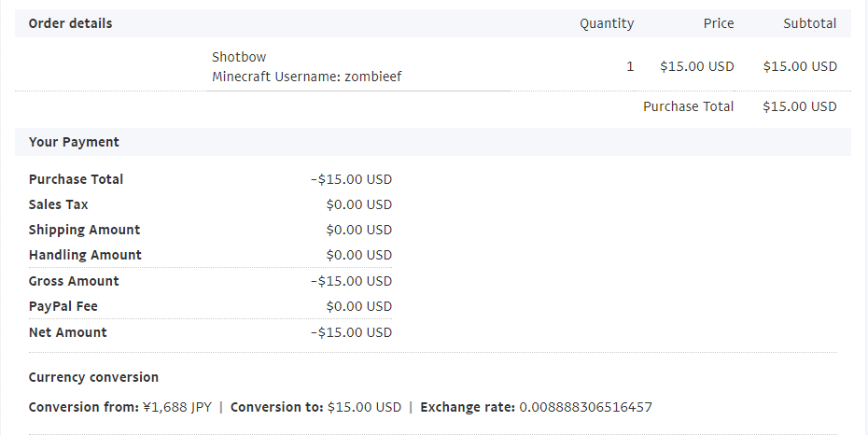
Task: Click the Shipping Amount label
Action: click(x=84, y=230)
